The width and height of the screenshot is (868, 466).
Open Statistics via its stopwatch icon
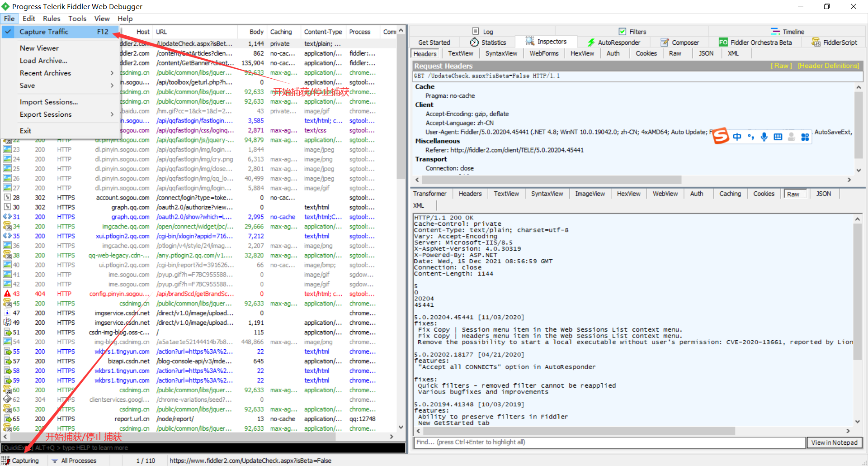click(474, 42)
